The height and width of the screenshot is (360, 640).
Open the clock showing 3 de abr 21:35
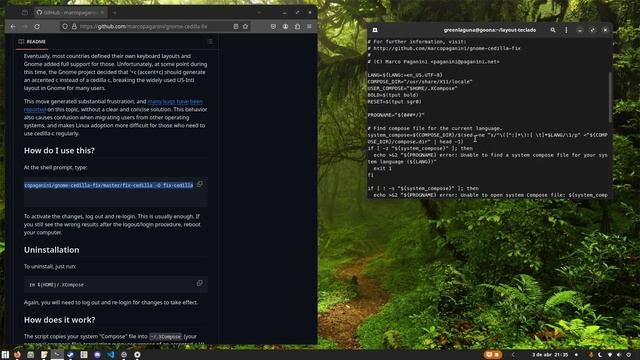[x=550, y=355]
